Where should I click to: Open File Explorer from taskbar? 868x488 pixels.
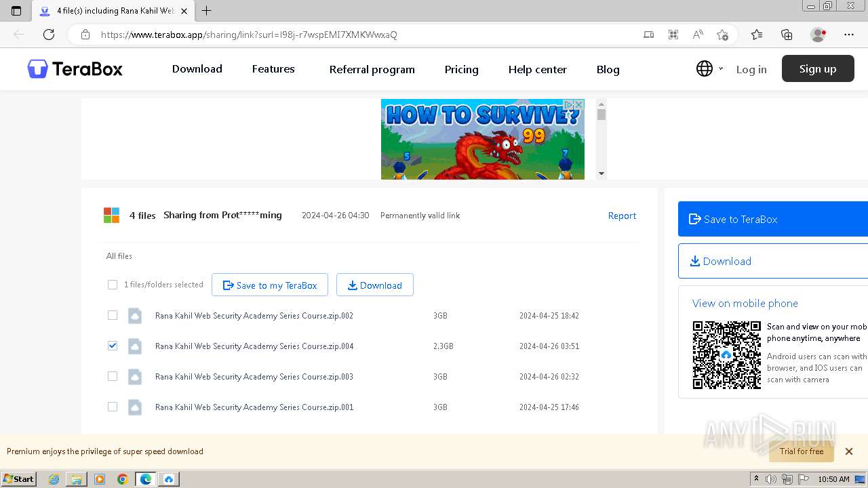tap(77, 479)
